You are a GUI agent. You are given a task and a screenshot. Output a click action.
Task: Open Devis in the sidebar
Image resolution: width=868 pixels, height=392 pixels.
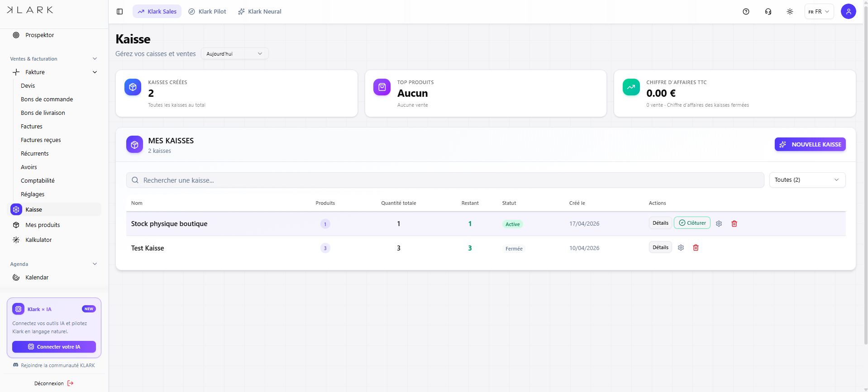[28, 86]
